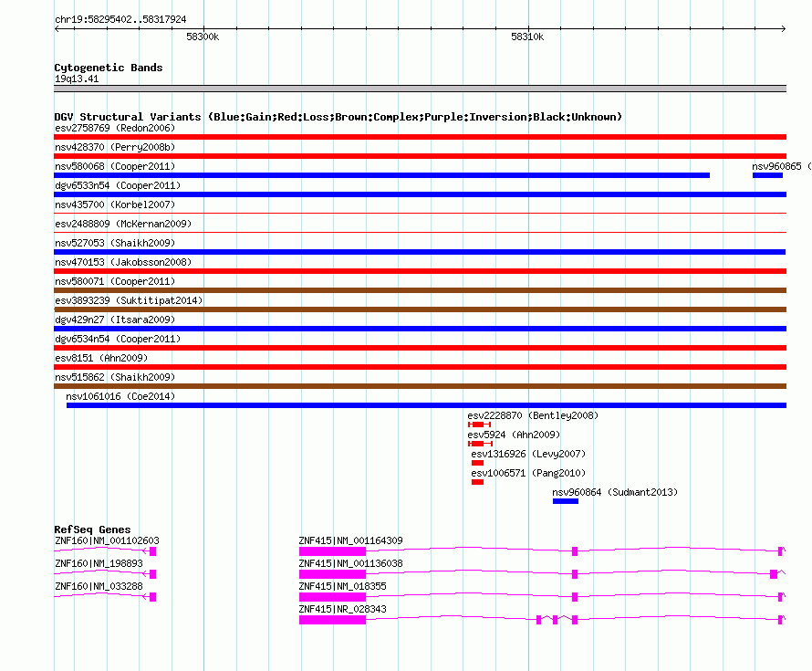Open the esv2488809 (McKernan2009) label
The image size is (812, 671).
[123, 224]
